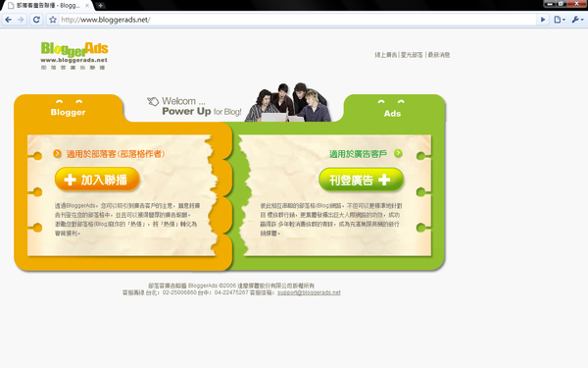Click the orange 加入聯播 button
The image size is (588, 368).
click(x=97, y=180)
